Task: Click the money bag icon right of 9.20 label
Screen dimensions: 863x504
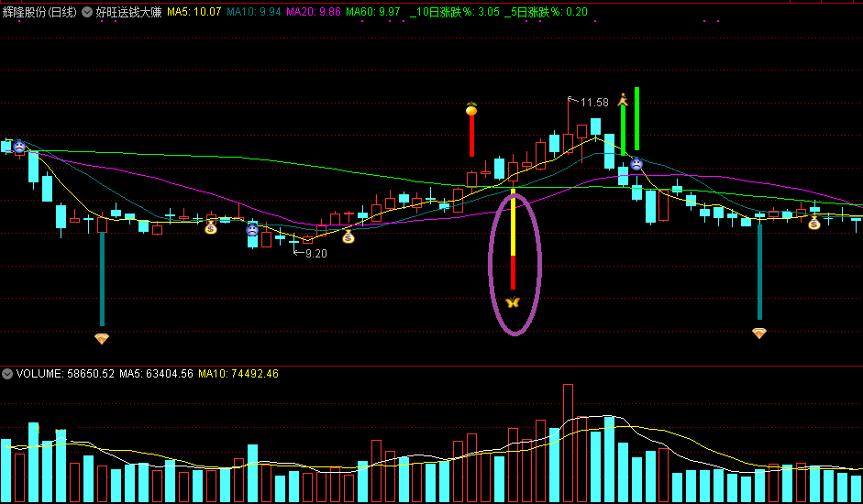Action: pyautogui.click(x=349, y=237)
